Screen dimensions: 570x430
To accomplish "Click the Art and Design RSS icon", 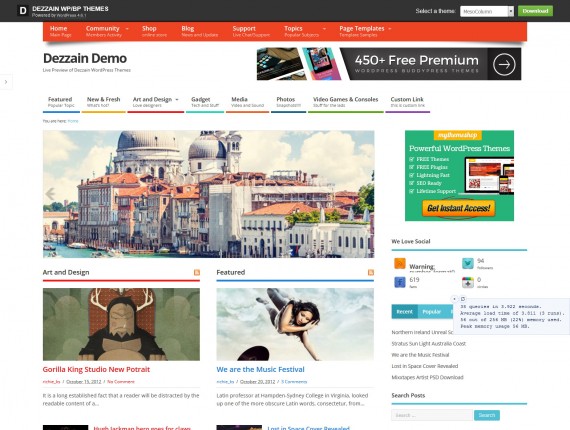I will pos(197,272).
